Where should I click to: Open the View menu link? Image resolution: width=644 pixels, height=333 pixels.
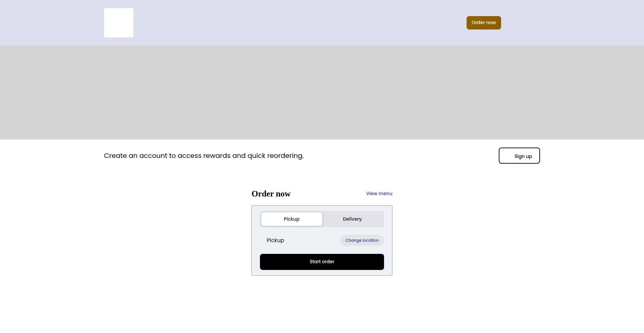[379, 193]
